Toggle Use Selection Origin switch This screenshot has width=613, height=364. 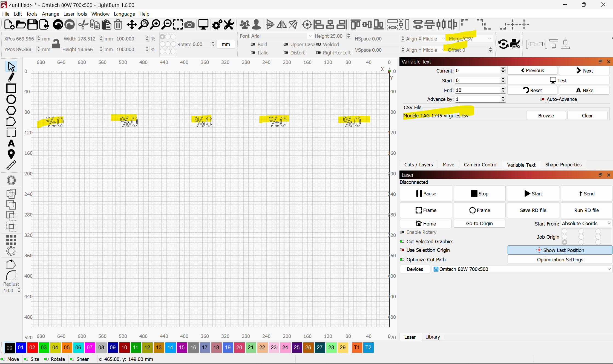[x=402, y=250]
